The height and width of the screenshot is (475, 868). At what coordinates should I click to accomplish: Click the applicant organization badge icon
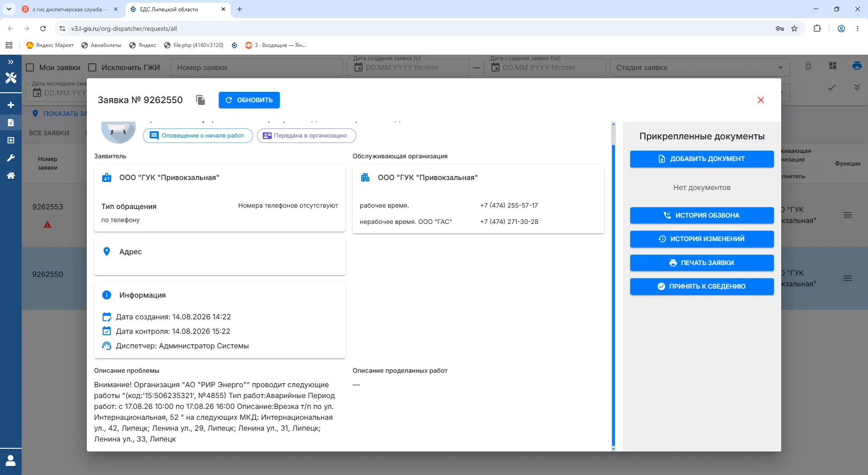pyautogui.click(x=107, y=177)
